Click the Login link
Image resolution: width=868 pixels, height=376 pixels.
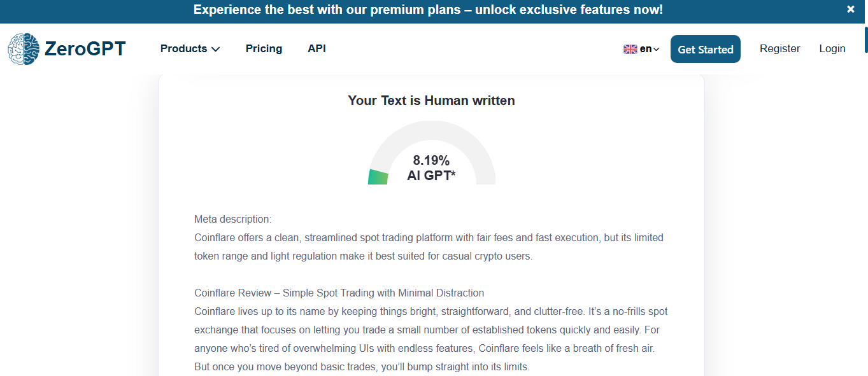click(832, 49)
